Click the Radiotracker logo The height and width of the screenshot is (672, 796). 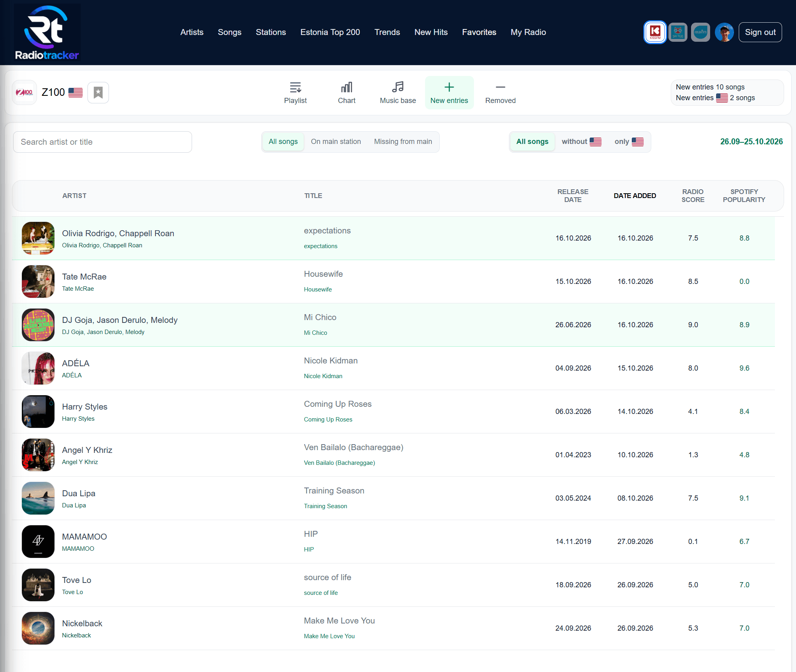pos(47,32)
